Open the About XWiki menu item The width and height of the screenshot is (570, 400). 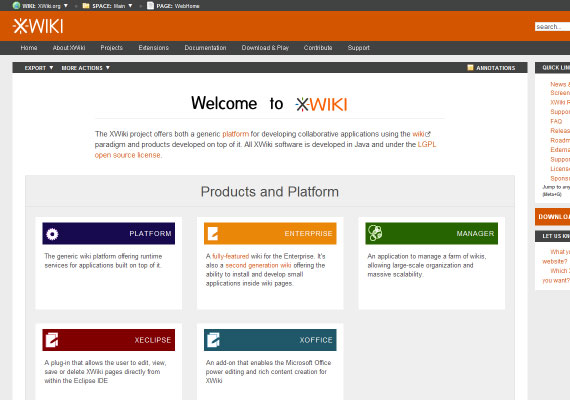[69, 48]
